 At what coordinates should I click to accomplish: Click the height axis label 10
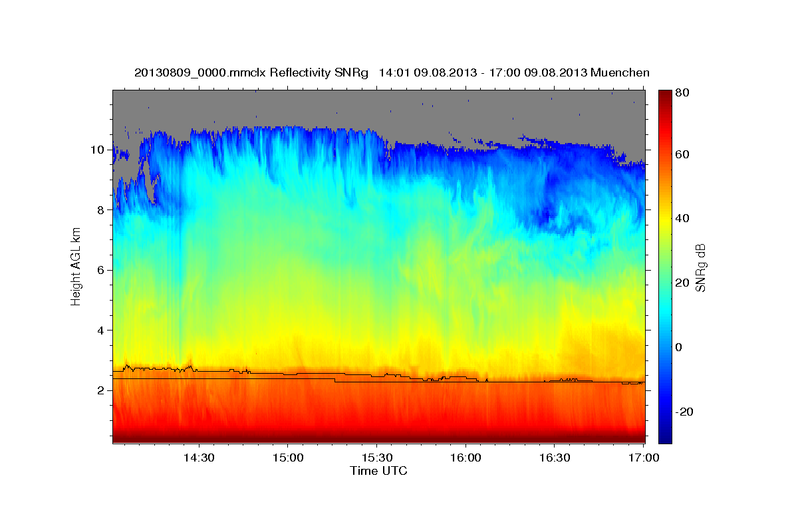(x=97, y=150)
